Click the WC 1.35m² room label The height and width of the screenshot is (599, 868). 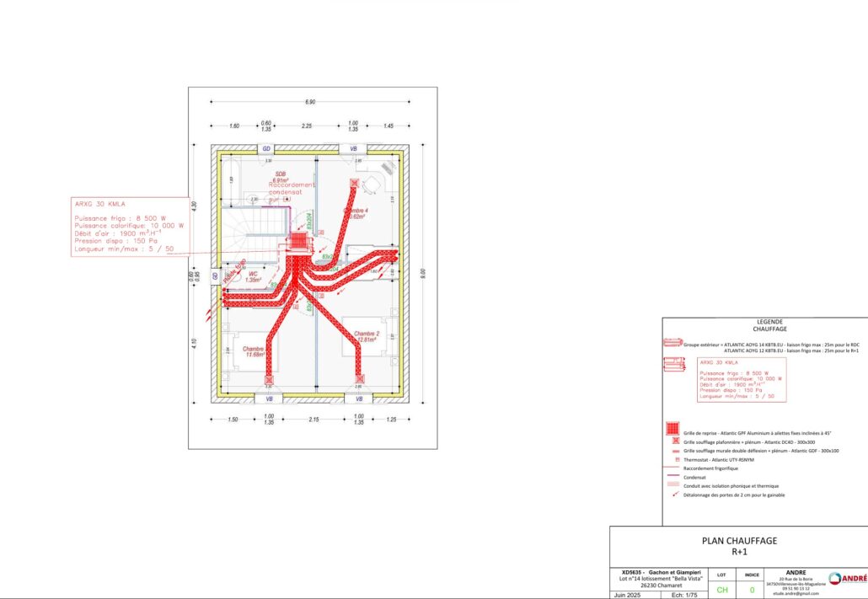(253, 277)
